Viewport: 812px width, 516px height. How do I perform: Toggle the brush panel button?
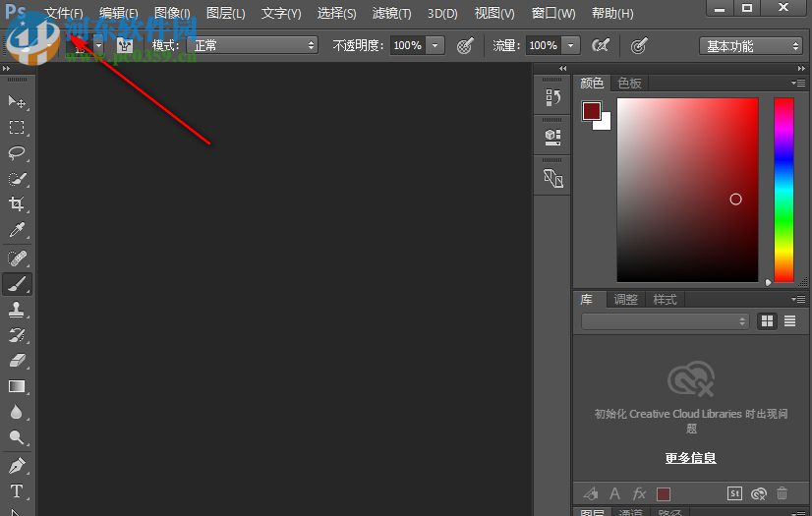(125, 45)
